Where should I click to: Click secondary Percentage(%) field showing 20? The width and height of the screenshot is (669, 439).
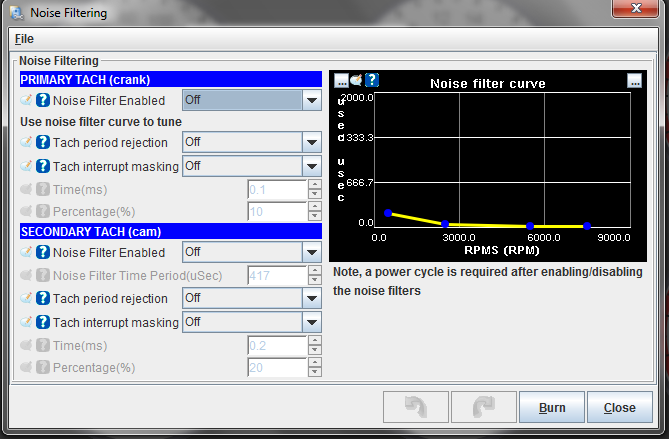coord(277,368)
